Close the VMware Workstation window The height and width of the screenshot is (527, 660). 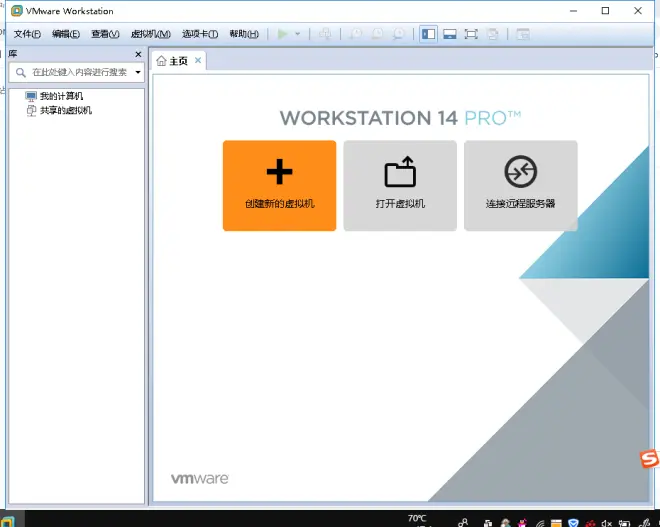[x=638, y=11]
